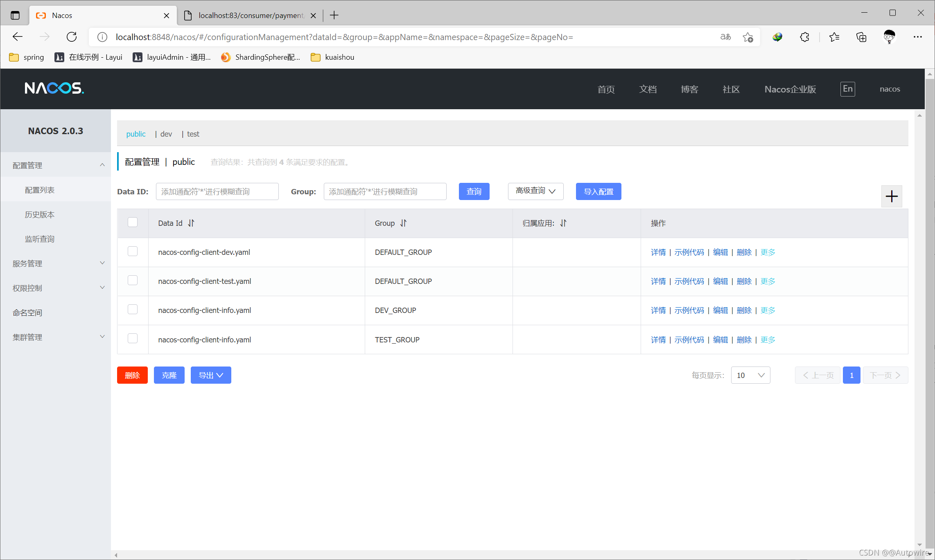Close the localhost:83 consumer tab
This screenshot has width=935, height=560.
pyautogui.click(x=313, y=16)
